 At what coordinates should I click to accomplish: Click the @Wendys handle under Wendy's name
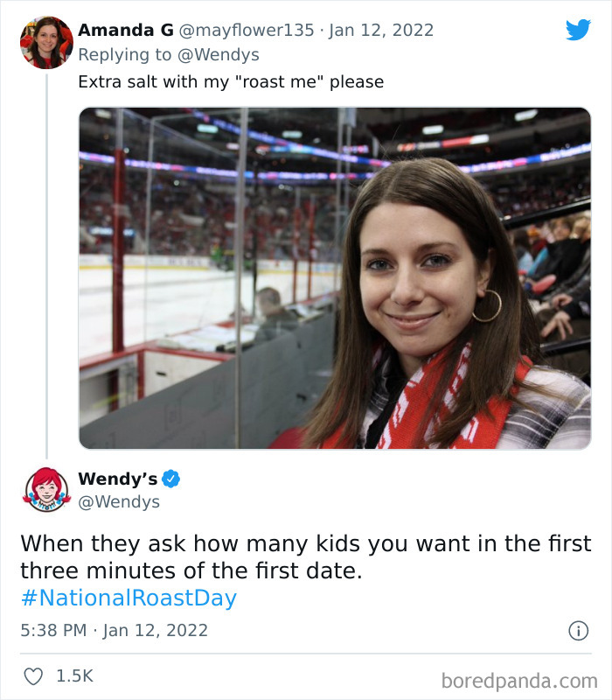pos(117,500)
